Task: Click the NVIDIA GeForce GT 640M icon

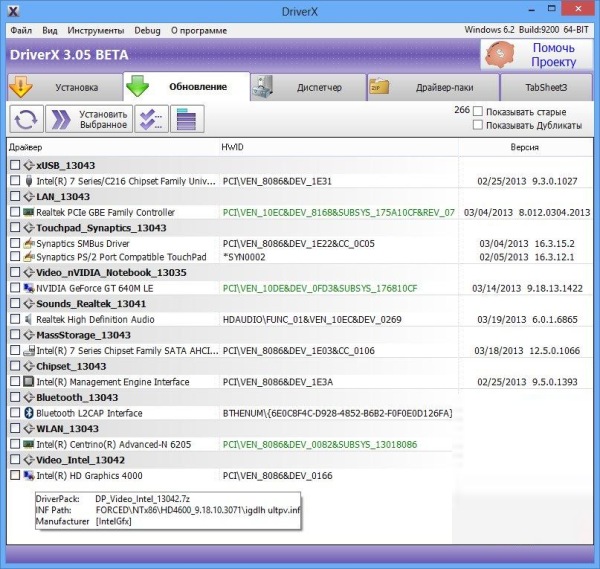Action: pyautogui.click(x=28, y=288)
